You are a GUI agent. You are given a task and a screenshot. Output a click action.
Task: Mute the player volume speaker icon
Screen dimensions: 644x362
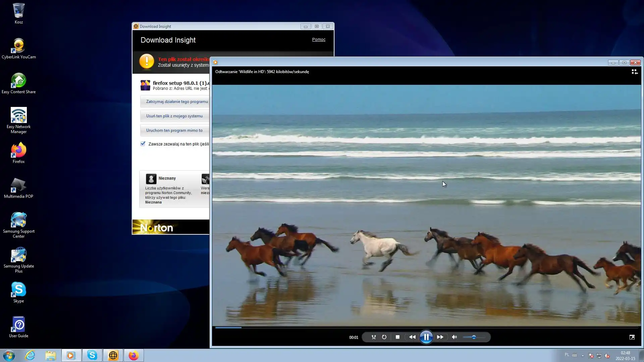[x=454, y=337]
